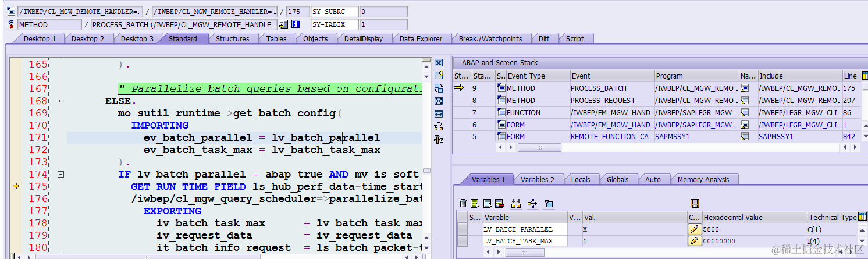The height and width of the screenshot is (259, 868).
Task: Open the Objects tab
Action: pos(315,38)
